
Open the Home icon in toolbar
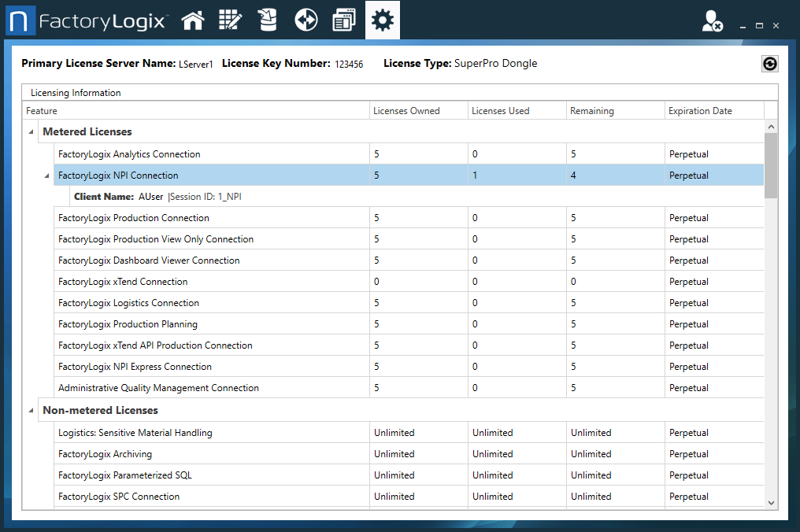pos(193,20)
